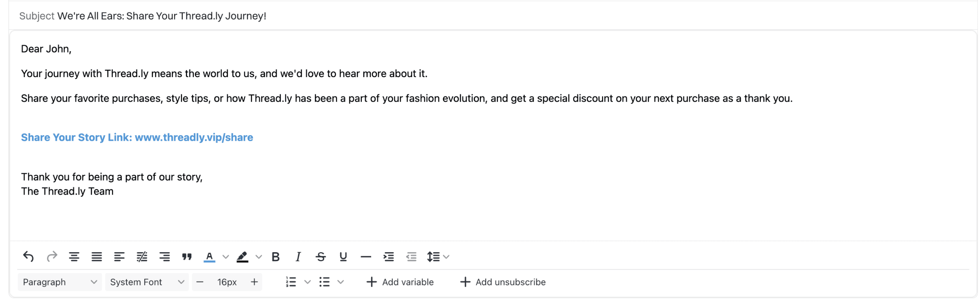Click the Undo icon

click(x=28, y=256)
